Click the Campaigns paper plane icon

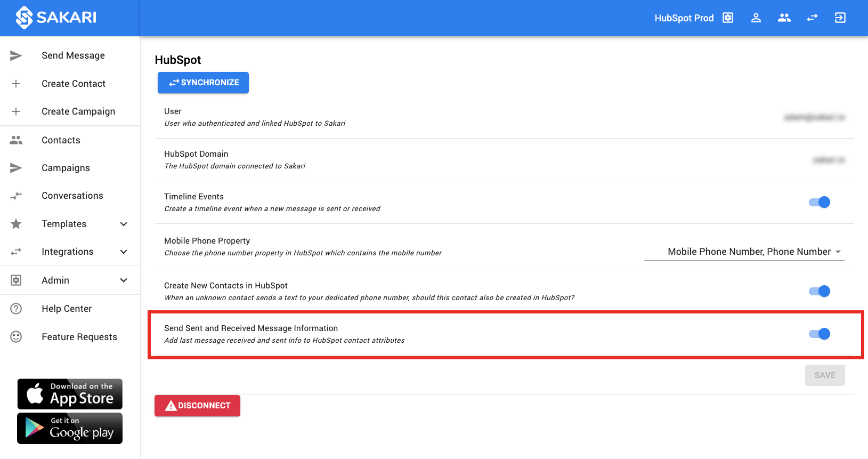16,168
